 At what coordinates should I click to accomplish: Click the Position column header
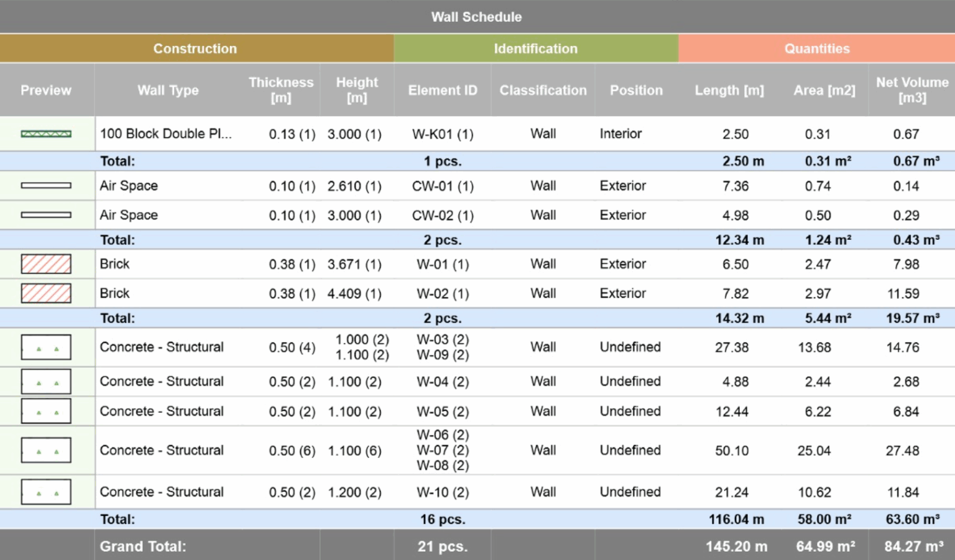(636, 90)
